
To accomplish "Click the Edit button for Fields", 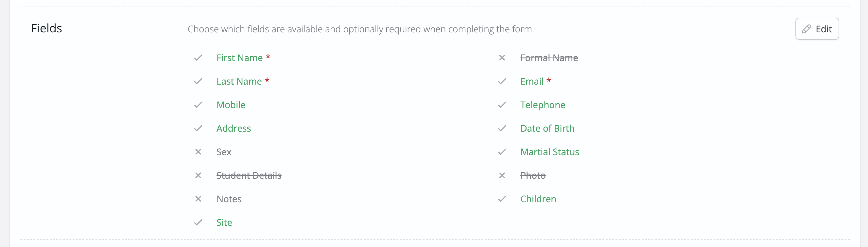I will [817, 29].
